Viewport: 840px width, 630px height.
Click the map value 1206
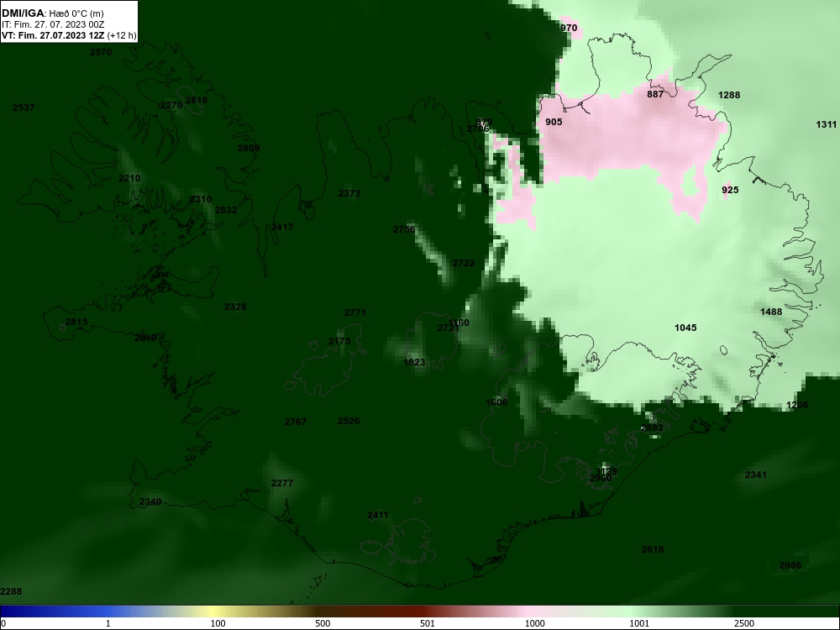point(797,405)
